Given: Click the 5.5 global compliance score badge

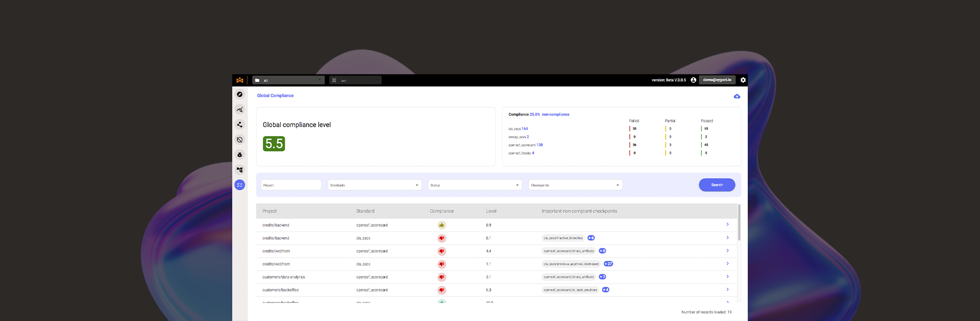Looking at the screenshot, I should (274, 144).
